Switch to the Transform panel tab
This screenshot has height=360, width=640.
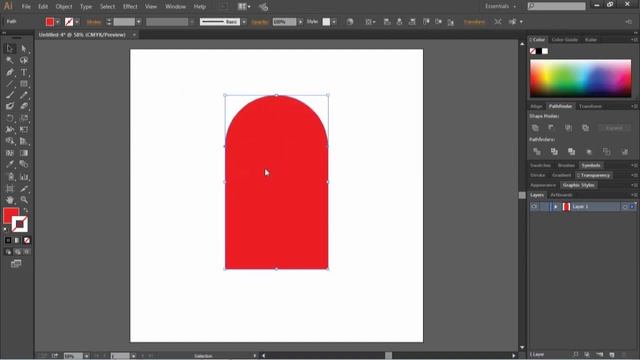coord(590,106)
